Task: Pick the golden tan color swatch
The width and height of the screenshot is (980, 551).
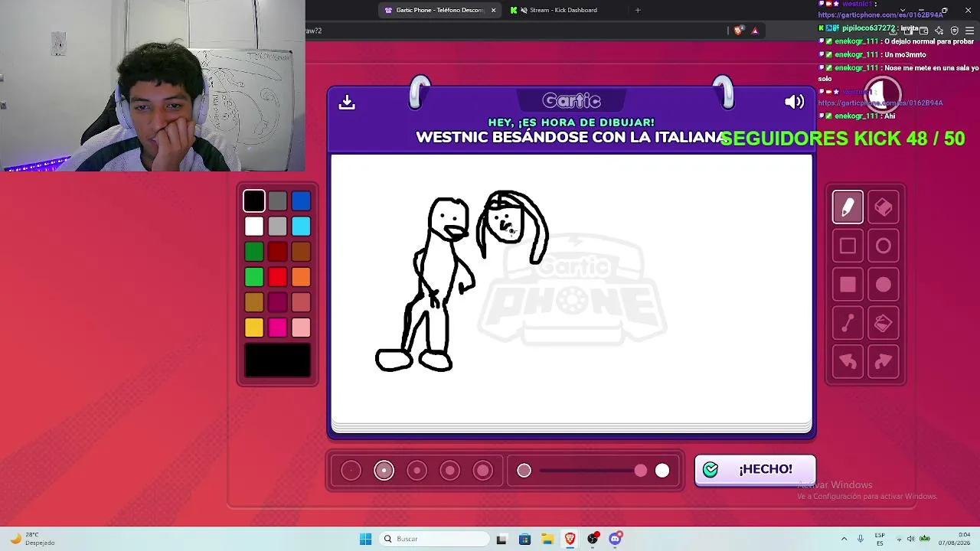Action: coord(254,302)
